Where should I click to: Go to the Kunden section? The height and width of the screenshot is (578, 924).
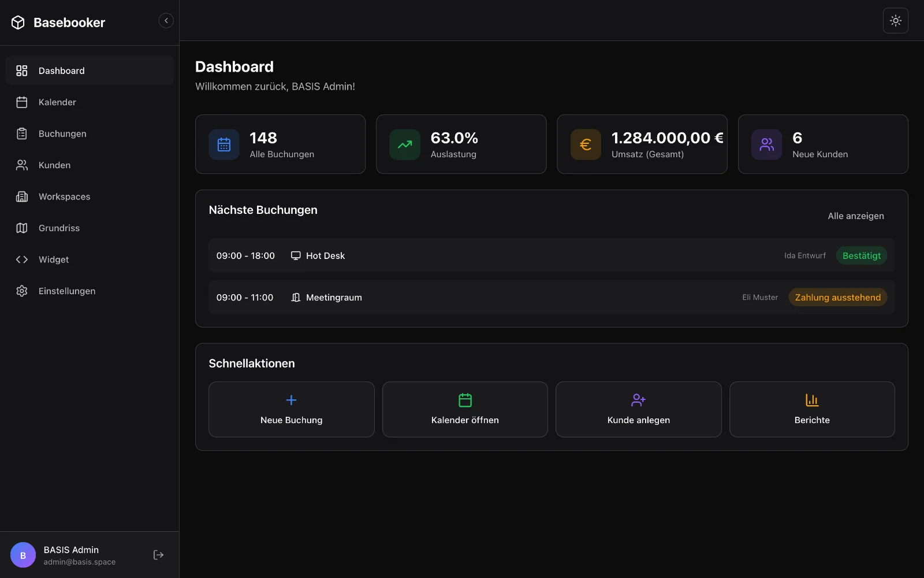tap(90, 165)
